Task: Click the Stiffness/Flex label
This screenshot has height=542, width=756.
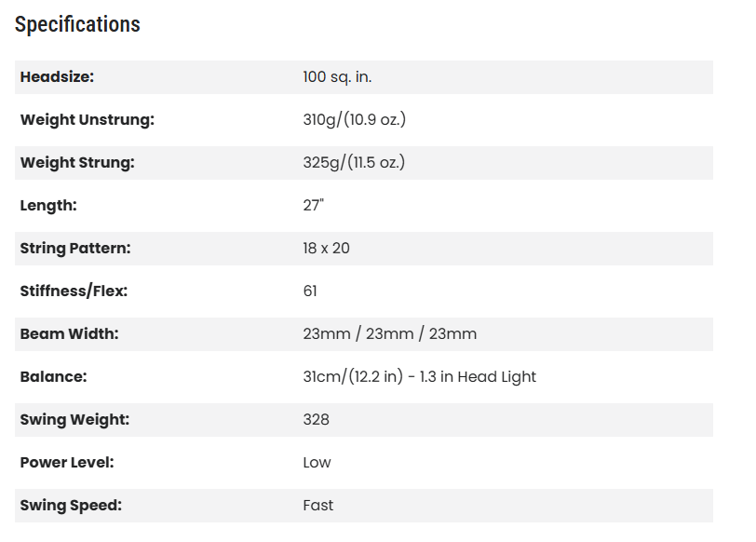Action: [74, 291]
